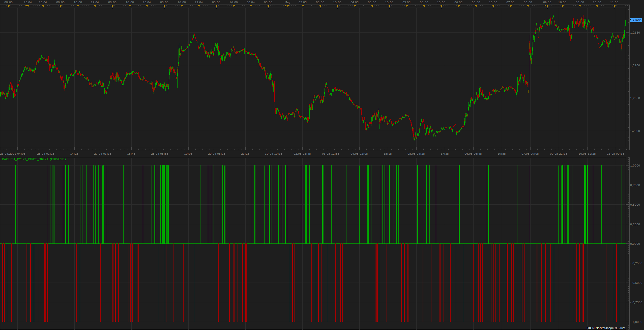Click the 09.05 22:15 time label
Viewport: 644px width, 330px height.
pyautogui.click(x=559, y=154)
